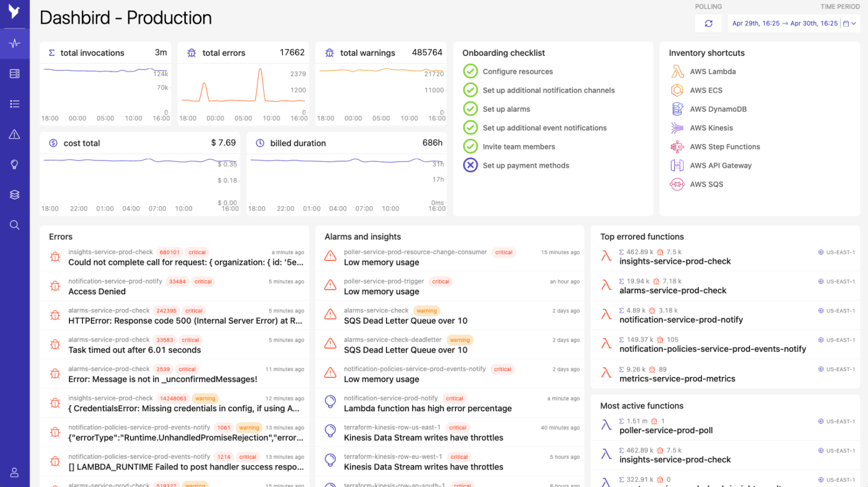Toggle the Invite team members checkmark
868x487 pixels.
(471, 146)
